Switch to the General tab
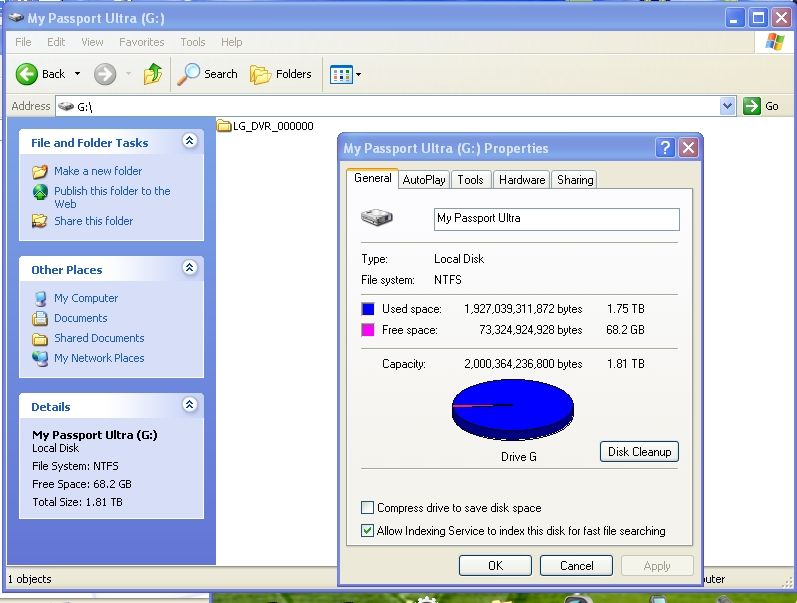 click(x=373, y=178)
